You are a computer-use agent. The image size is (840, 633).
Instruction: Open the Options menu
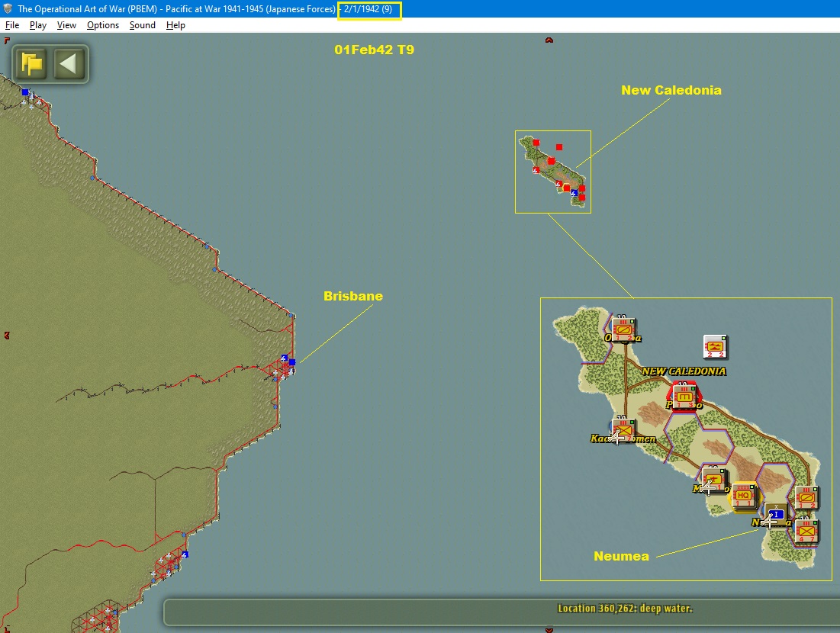coord(103,25)
